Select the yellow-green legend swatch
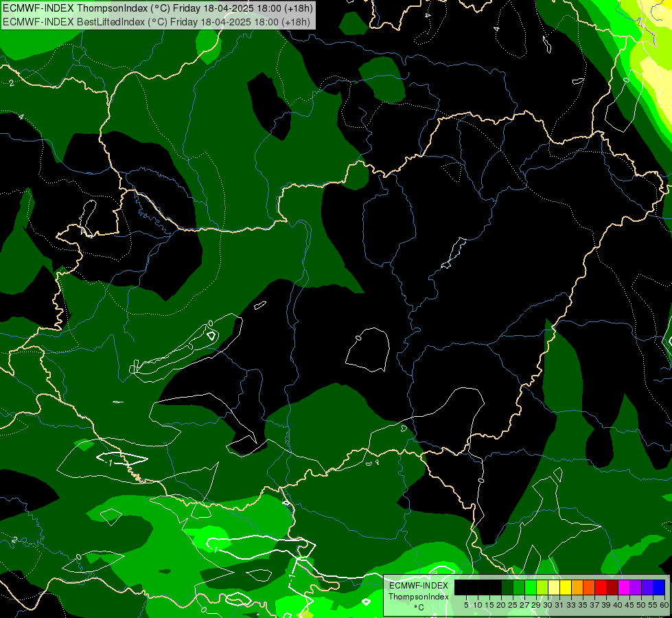The width and height of the screenshot is (672, 618). pyautogui.click(x=542, y=588)
